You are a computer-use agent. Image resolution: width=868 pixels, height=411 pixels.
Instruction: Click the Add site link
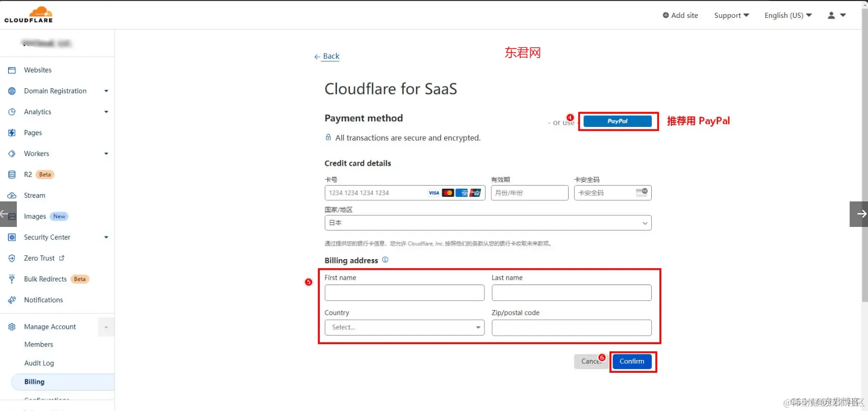(x=680, y=15)
